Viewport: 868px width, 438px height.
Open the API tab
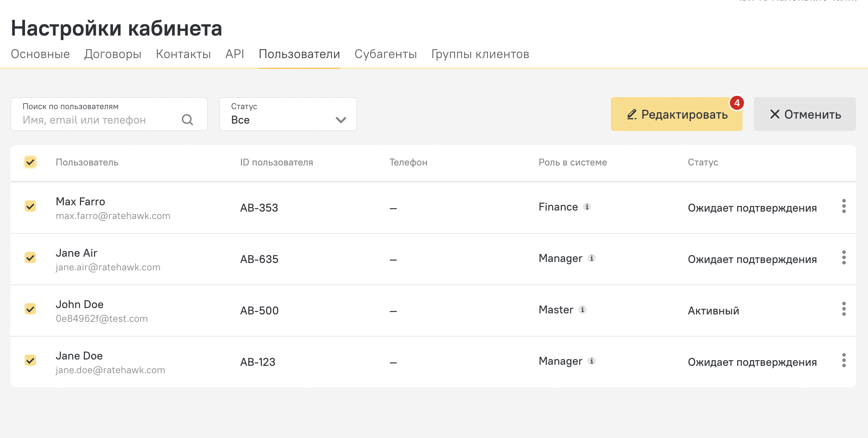[x=235, y=54]
